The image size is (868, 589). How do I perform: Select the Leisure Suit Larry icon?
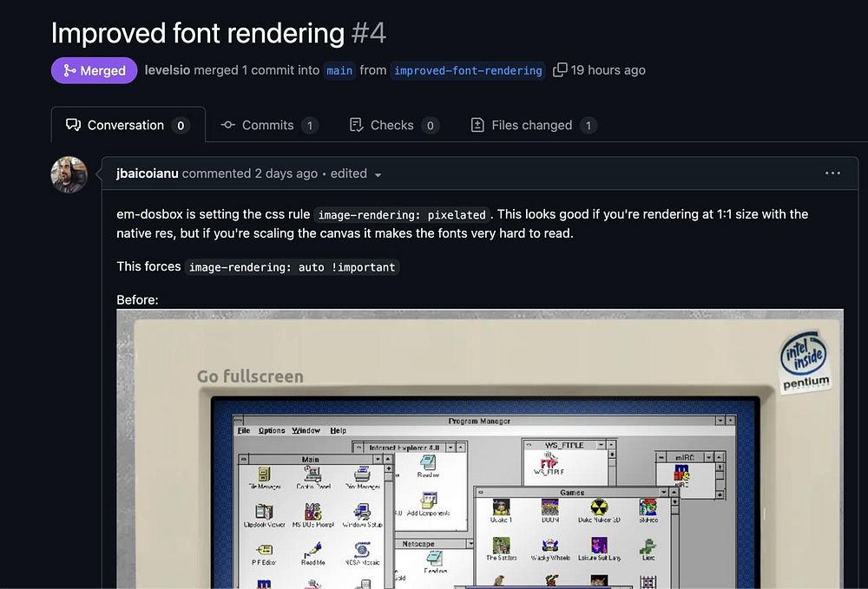[x=599, y=549]
